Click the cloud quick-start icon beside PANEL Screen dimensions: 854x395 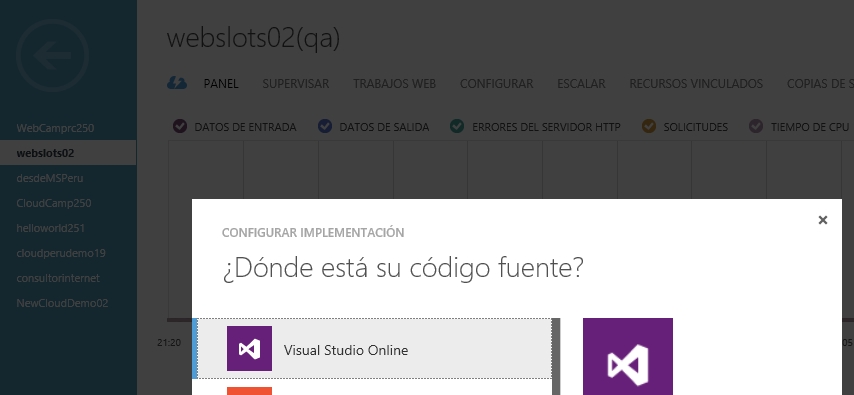tap(176, 83)
